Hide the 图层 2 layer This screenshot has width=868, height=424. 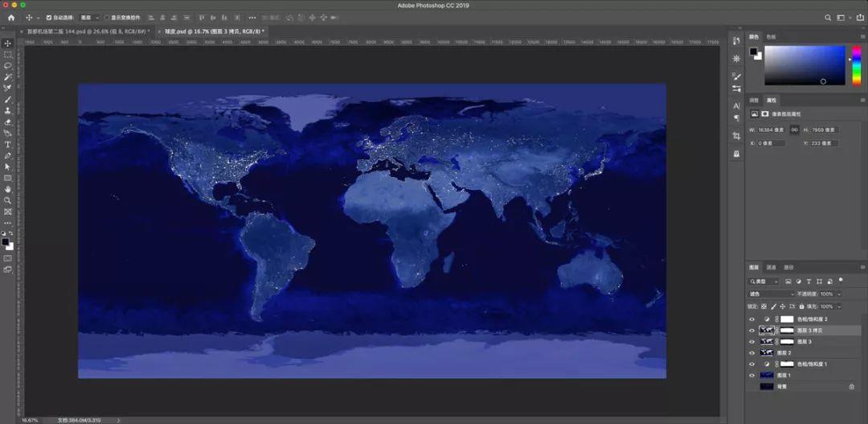pyautogui.click(x=751, y=353)
